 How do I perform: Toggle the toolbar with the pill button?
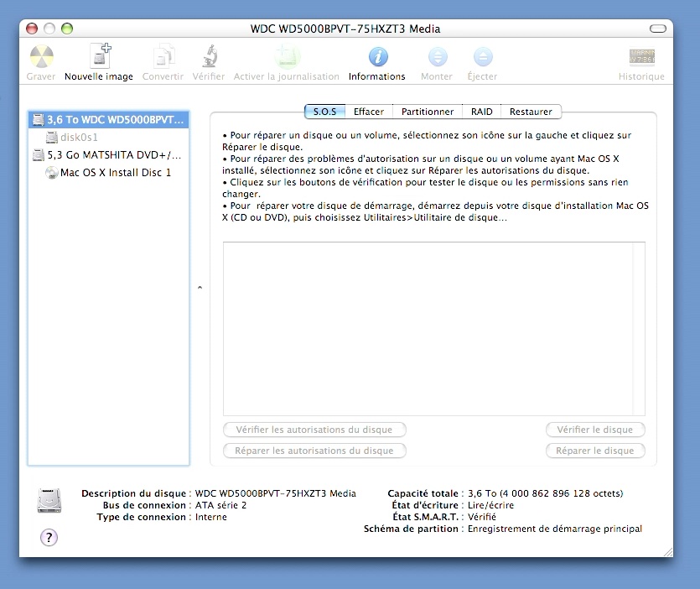point(657,29)
